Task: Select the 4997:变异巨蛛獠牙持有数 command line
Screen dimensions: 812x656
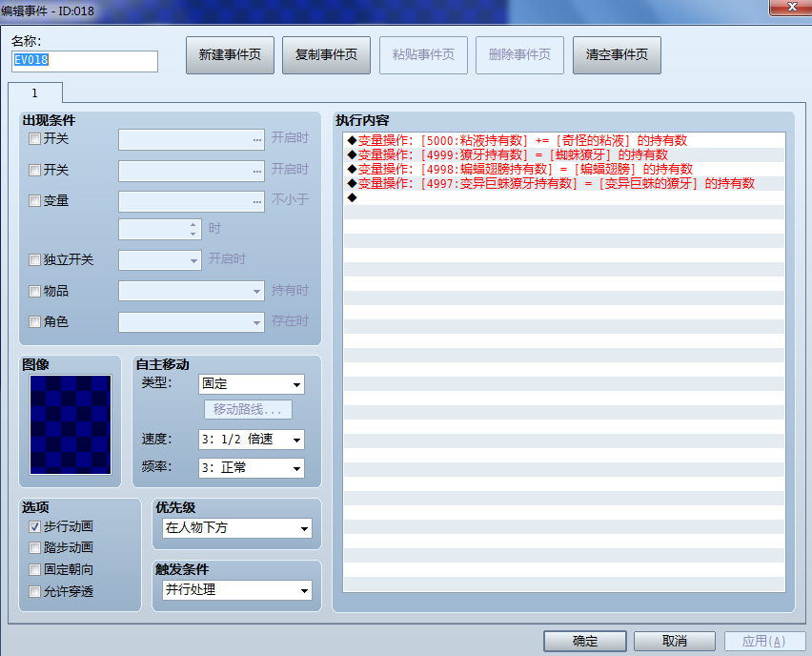Action: click(x=564, y=183)
